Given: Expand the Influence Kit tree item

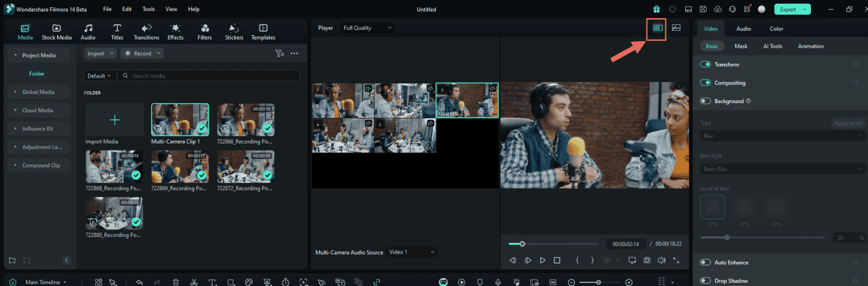Looking at the screenshot, I should (x=39, y=129).
